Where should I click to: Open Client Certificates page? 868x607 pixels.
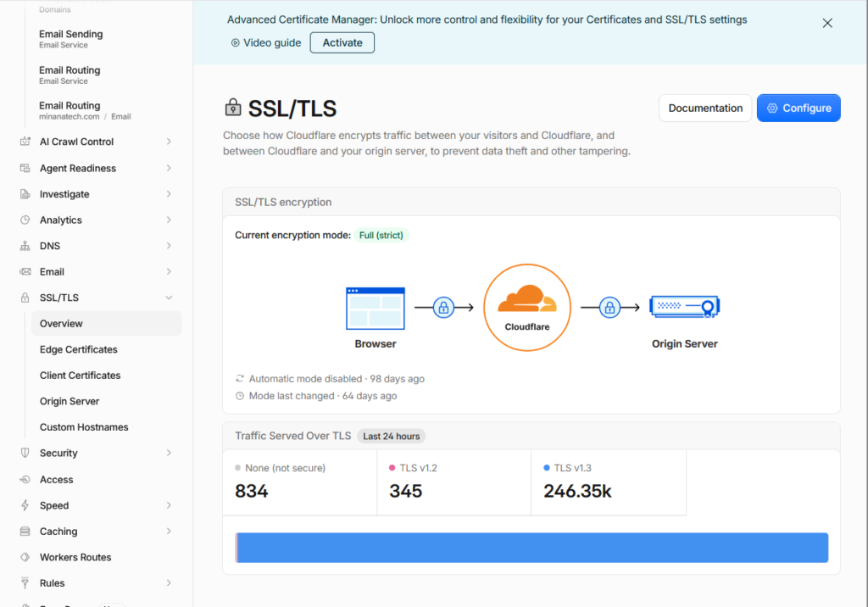(x=81, y=376)
